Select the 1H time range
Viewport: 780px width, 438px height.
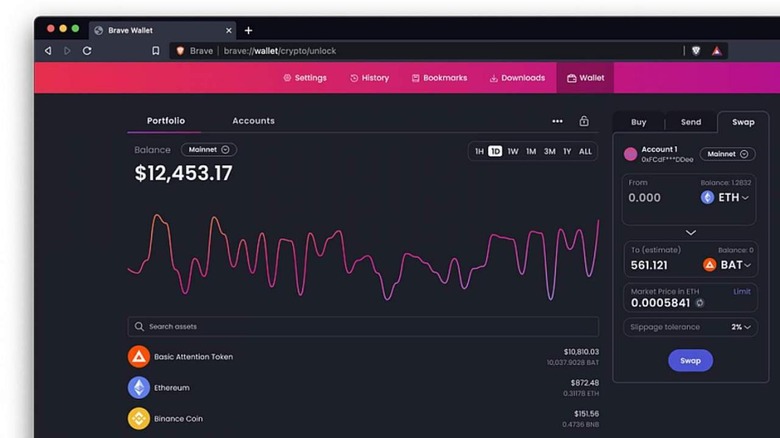pos(479,151)
